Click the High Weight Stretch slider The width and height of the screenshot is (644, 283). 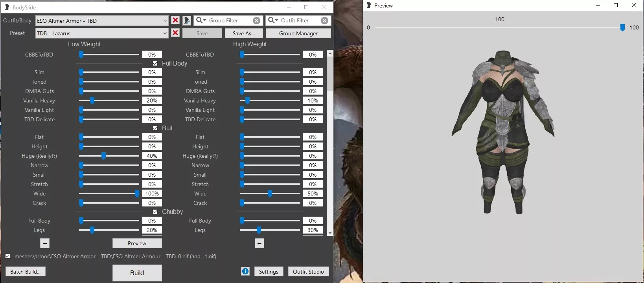270,184
